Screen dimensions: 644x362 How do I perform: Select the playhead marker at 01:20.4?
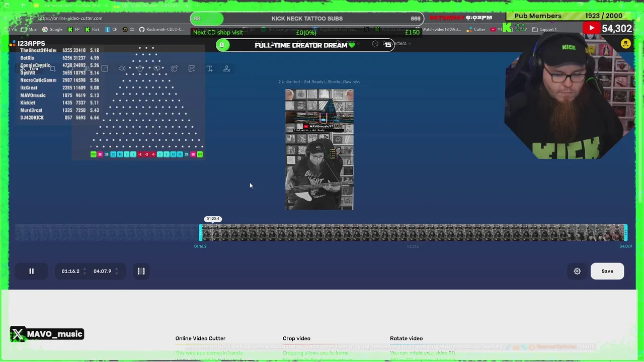(213, 219)
